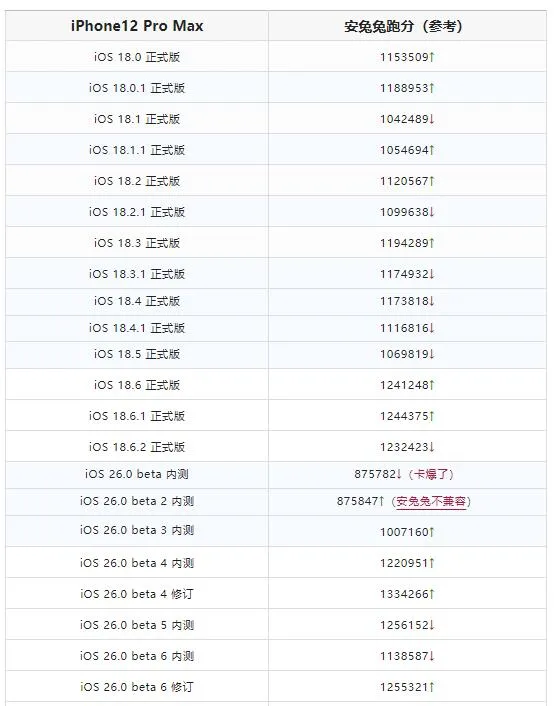Image resolution: width=554 pixels, height=706 pixels.
Task: Click the score value 1007160
Action: [404, 532]
